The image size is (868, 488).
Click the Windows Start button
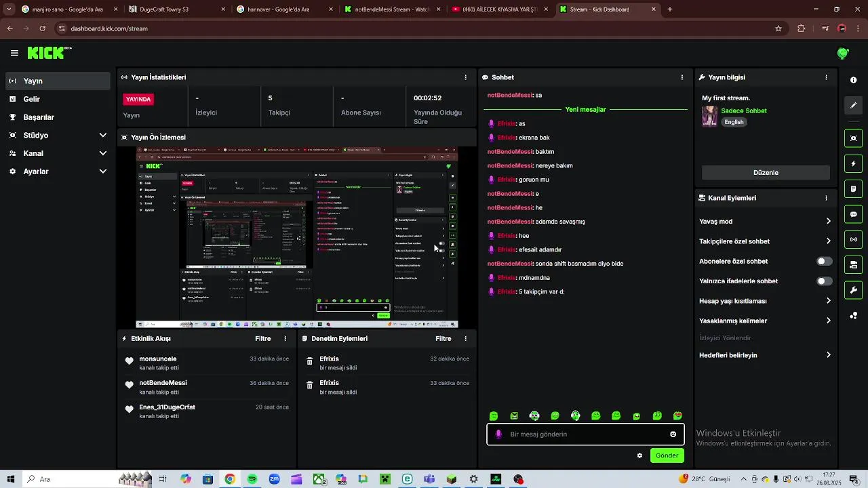point(11,479)
